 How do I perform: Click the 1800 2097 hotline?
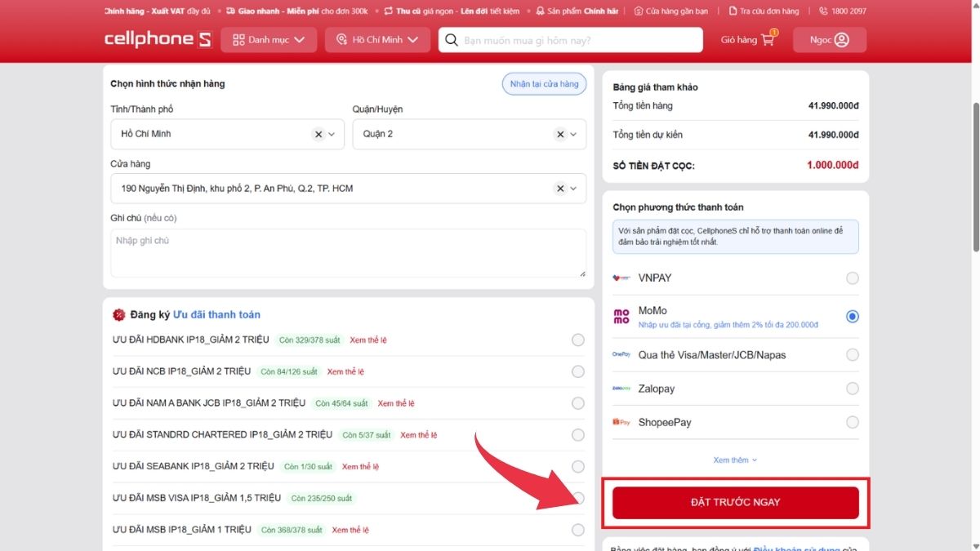[x=843, y=11]
